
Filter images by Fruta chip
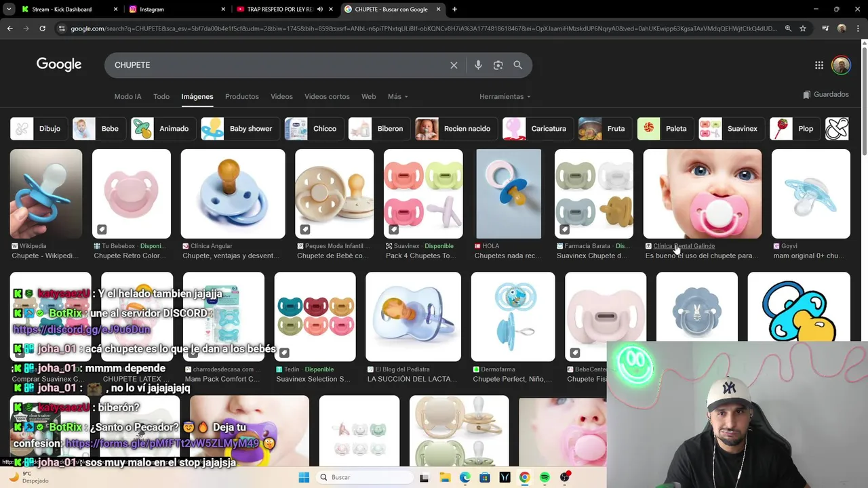coord(605,129)
